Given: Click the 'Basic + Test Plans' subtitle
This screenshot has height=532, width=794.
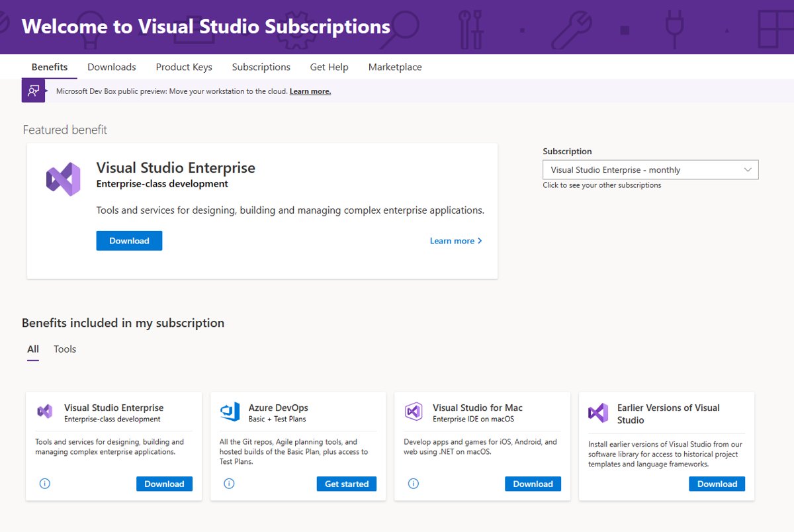Looking at the screenshot, I should click(277, 419).
